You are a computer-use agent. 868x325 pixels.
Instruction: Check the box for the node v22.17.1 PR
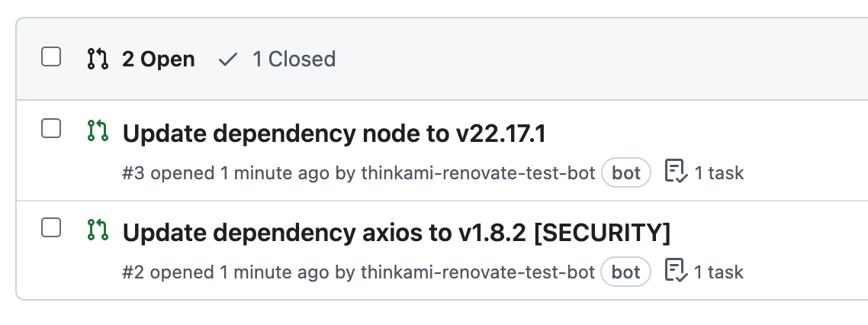pos(51,128)
